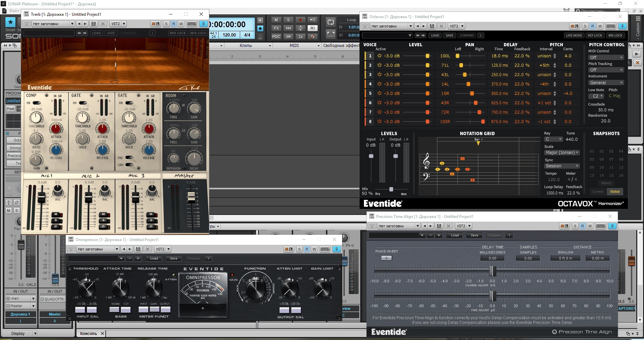Click Octavox Input level fader handle
Viewport: 644px width, 340px height.
pos(371,156)
